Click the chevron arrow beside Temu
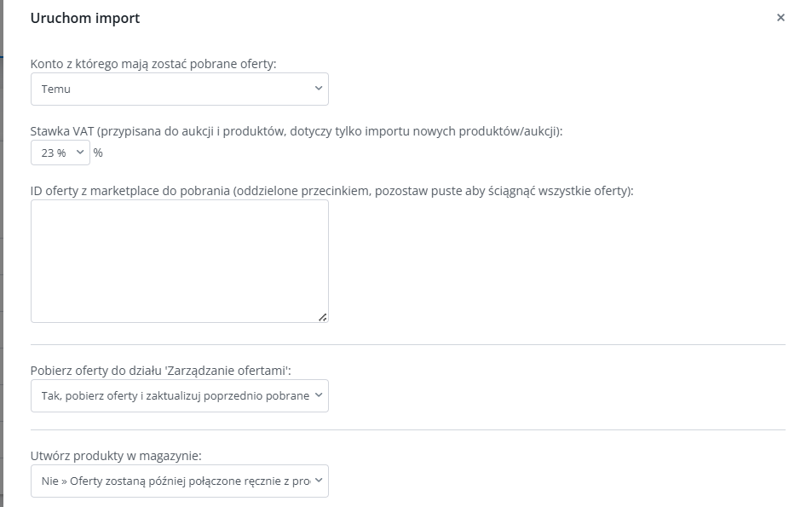 pyautogui.click(x=319, y=89)
